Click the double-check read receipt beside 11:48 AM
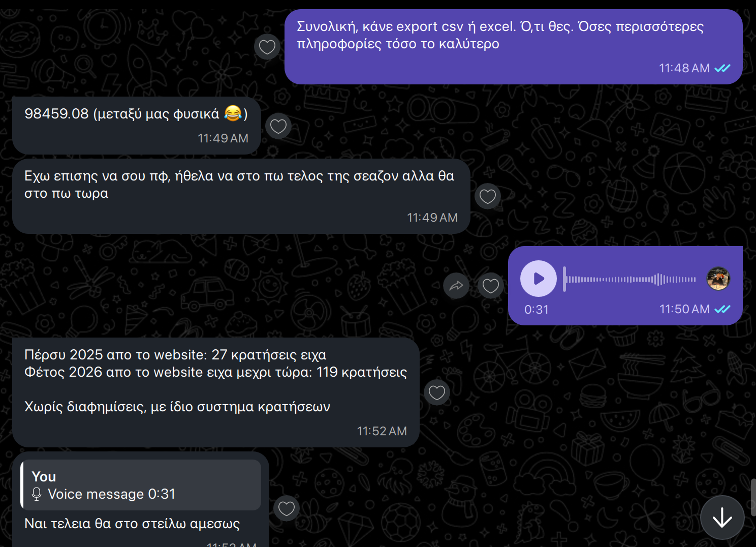 (x=722, y=68)
